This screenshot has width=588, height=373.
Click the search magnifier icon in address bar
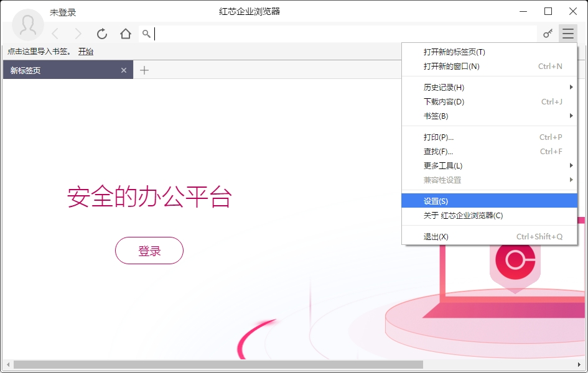pos(146,34)
